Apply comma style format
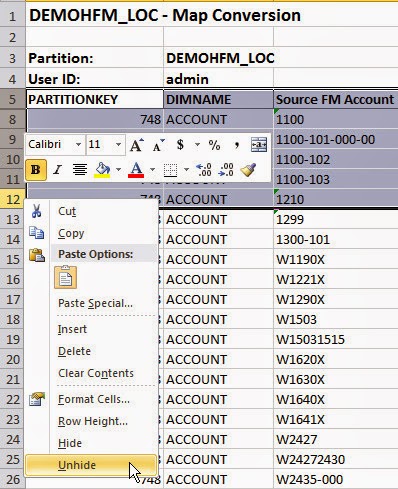This screenshot has width=398, height=489. 237,145
